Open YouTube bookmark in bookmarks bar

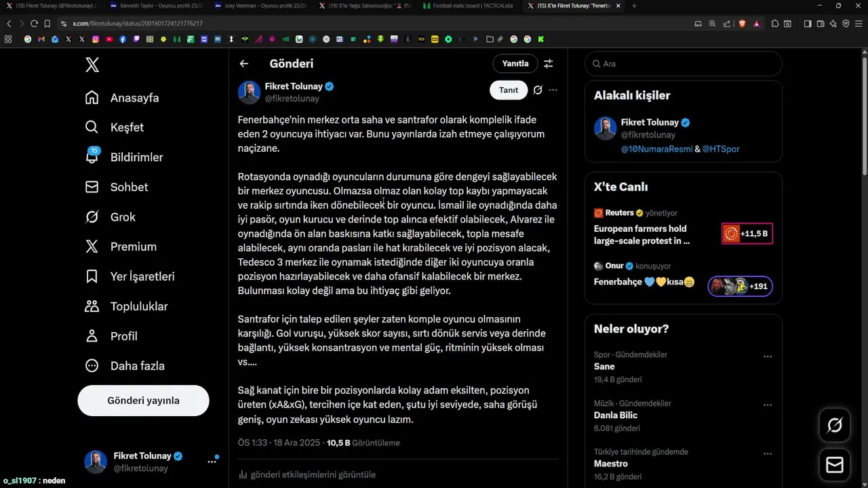click(109, 39)
